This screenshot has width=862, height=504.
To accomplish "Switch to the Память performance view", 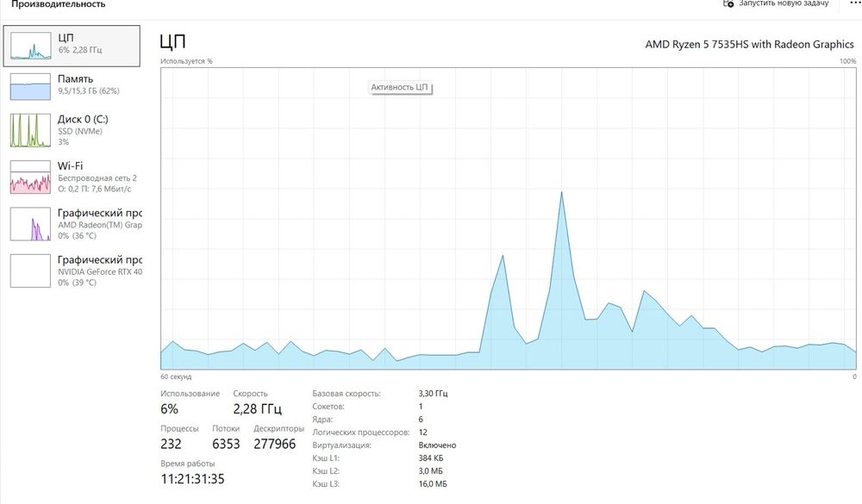I will pos(72,86).
